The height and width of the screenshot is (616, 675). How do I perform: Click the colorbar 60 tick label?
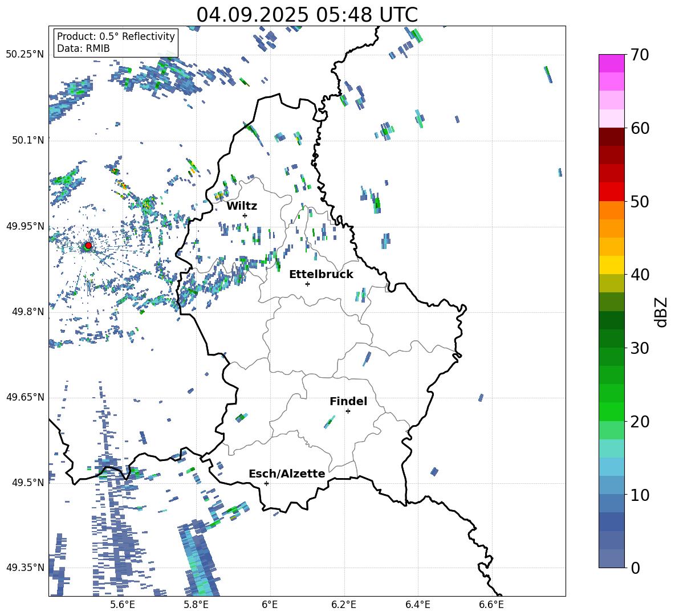tap(640, 128)
